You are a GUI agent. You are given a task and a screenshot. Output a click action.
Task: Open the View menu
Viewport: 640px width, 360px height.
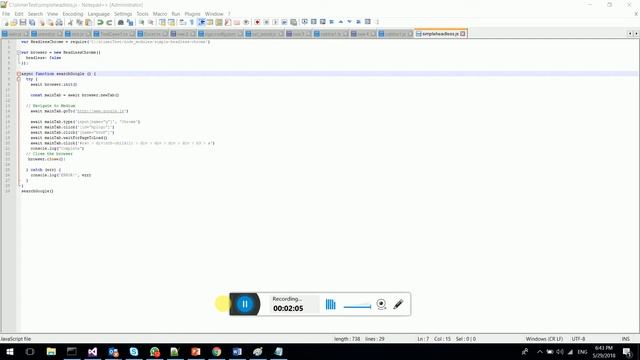[x=52, y=14]
